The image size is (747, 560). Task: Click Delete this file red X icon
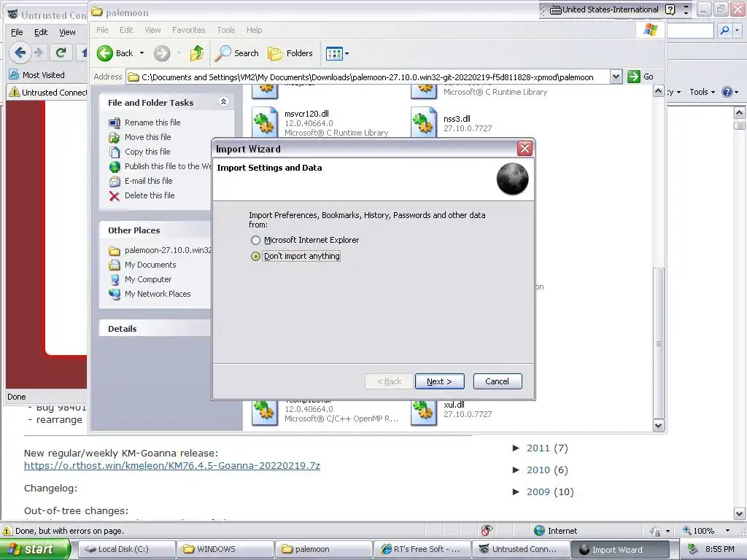pyautogui.click(x=115, y=195)
